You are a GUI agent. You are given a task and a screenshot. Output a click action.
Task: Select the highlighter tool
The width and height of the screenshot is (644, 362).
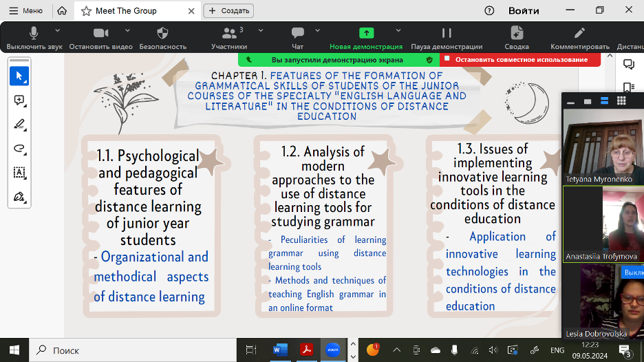19,125
